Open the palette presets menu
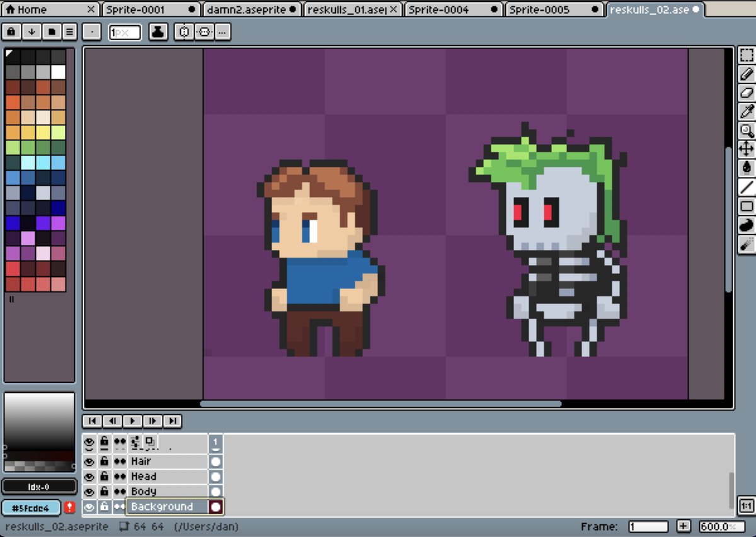Viewport: 756px width, 537px height. click(x=50, y=32)
